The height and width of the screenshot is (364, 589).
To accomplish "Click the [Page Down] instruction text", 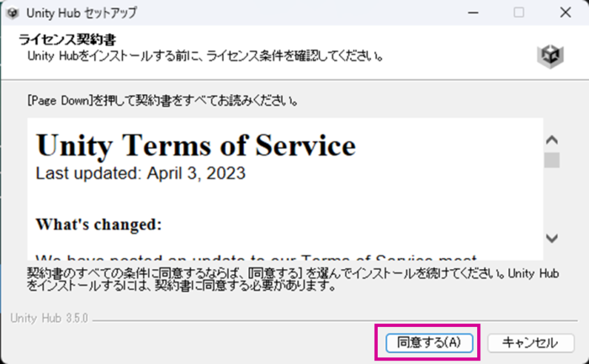I will pyautogui.click(x=162, y=101).
